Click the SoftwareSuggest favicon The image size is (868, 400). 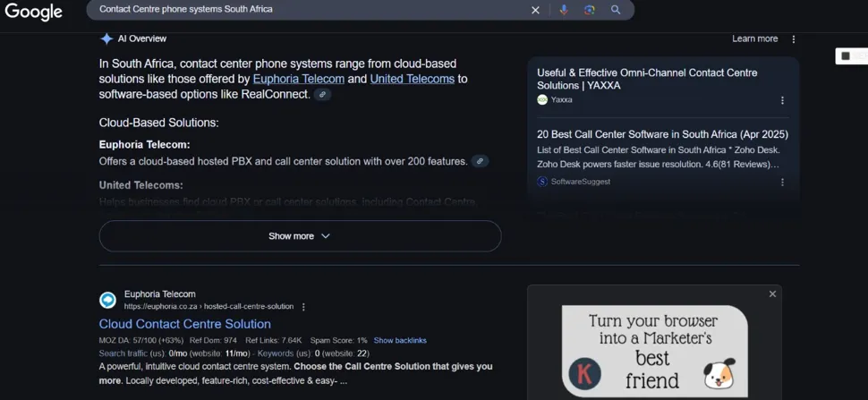click(542, 182)
